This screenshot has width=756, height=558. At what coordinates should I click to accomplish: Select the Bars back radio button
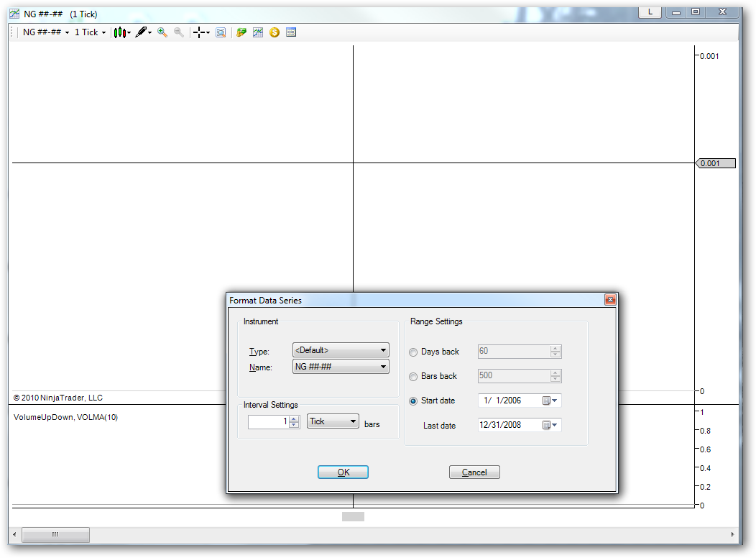coord(413,377)
